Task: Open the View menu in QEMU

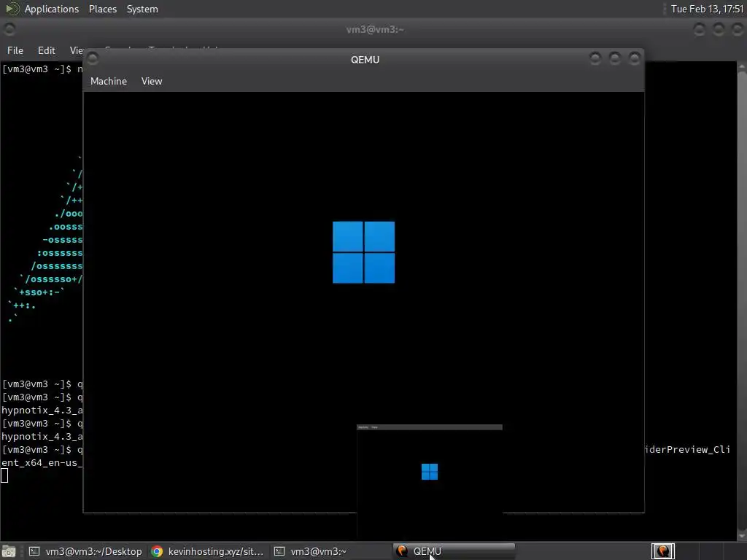Action: point(152,81)
